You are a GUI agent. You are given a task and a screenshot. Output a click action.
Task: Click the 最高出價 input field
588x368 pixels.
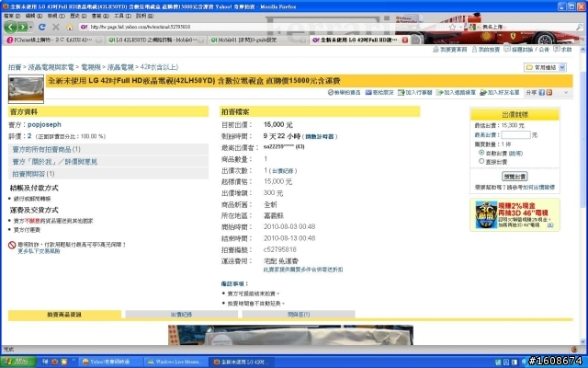pyautogui.click(x=515, y=135)
